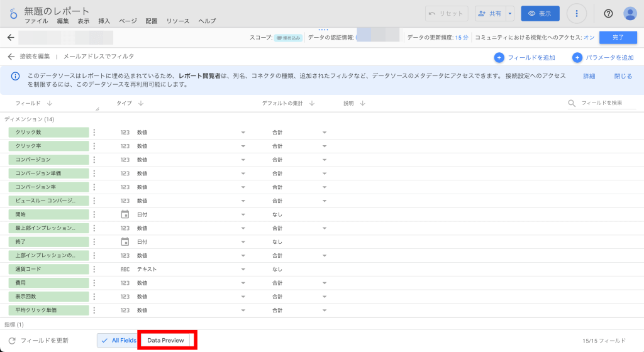Open three-dot menu for クリック数 field
The width and height of the screenshot is (644, 352).
click(x=94, y=132)
